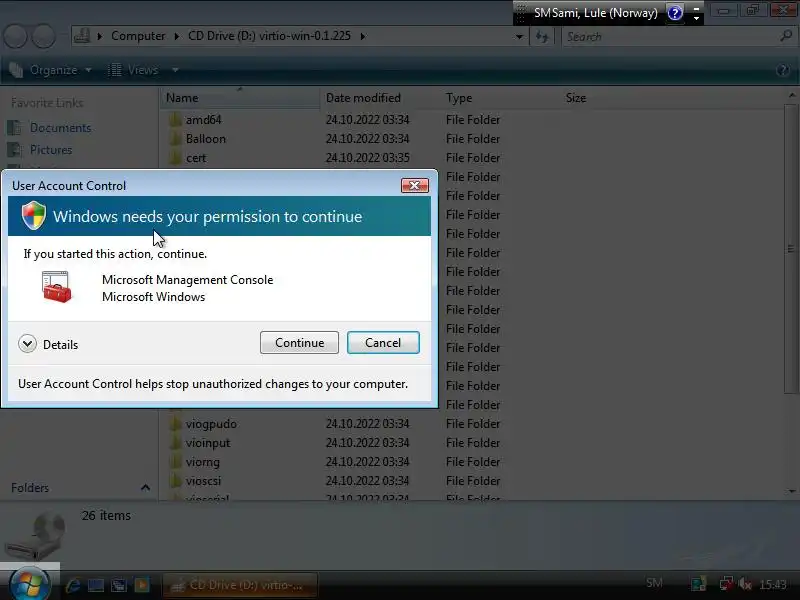Click the Explorer vertical scrollbar thumb
Image resolution: width=800 pixels, height=600 pixels.
(x=791, y=248)
